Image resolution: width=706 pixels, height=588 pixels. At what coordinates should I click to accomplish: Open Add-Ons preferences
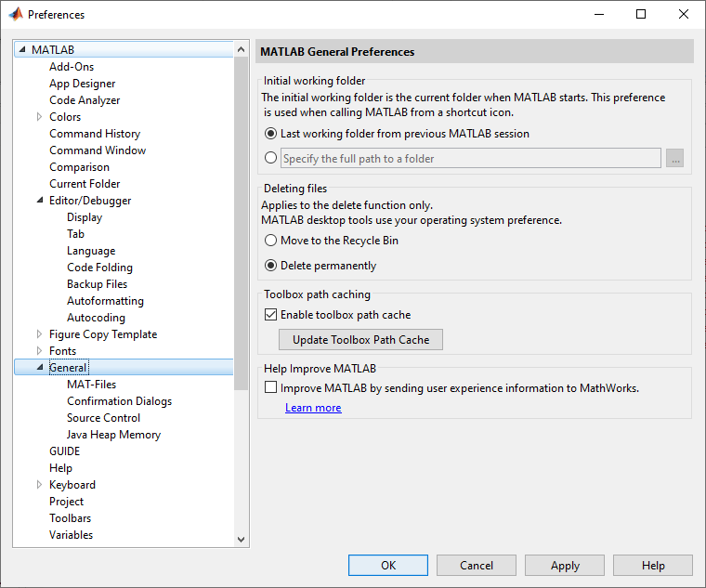72,67
